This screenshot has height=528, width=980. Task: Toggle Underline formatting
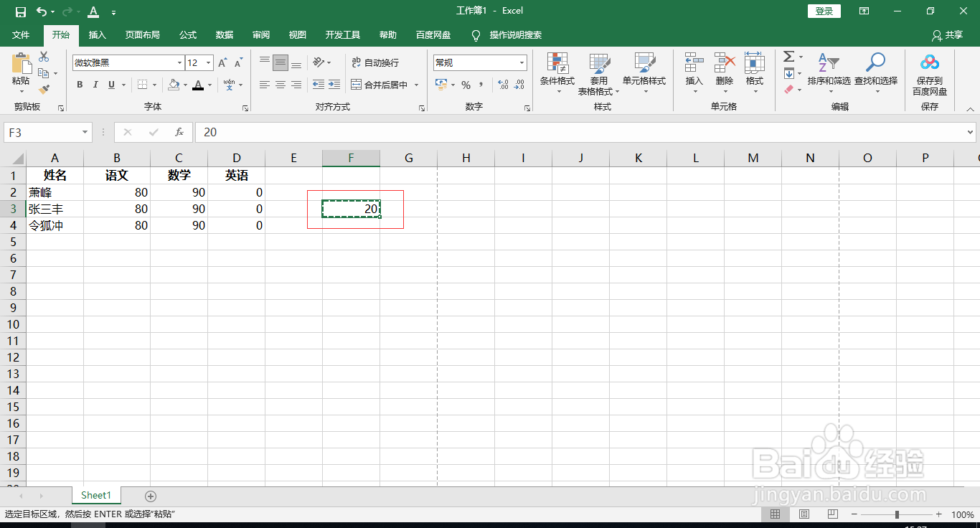[x=111, y=85]
